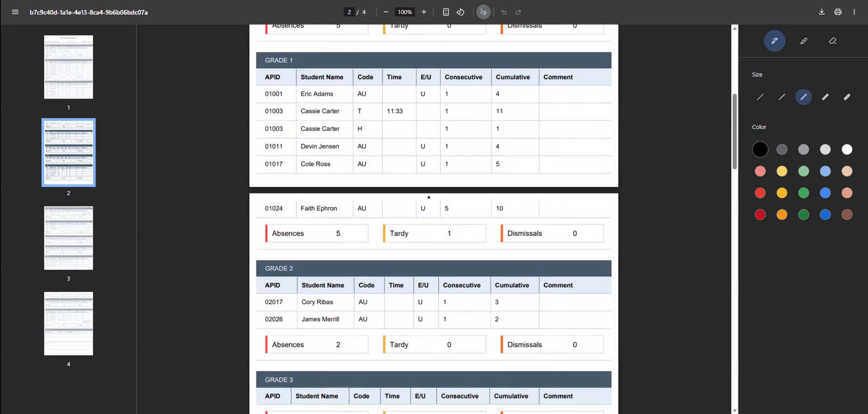This screenshot has height=414, width=868.
Task: Jump to page 3 using its thumbnail
Action: click(68, 238)
